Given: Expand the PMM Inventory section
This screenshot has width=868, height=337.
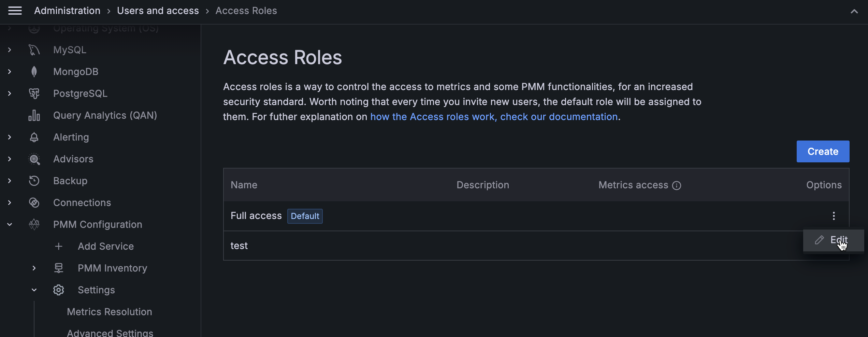Looking at the screenshot, I should click(34, 268).
